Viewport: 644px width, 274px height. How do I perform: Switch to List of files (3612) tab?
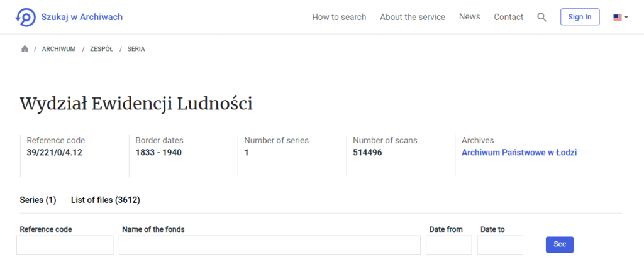tap(106, 200)
